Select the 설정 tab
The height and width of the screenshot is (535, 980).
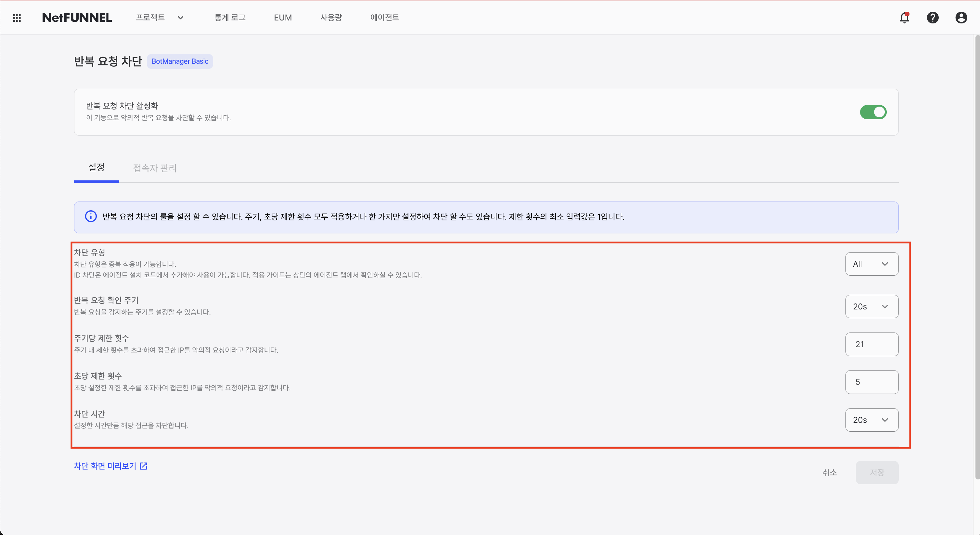click(x=96, y=168)
